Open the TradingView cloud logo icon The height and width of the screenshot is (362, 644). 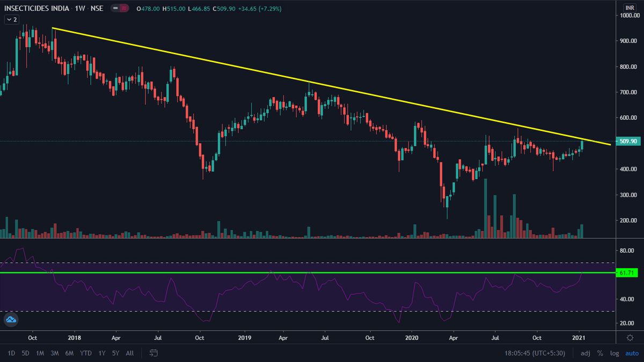[x=11, y=320]
